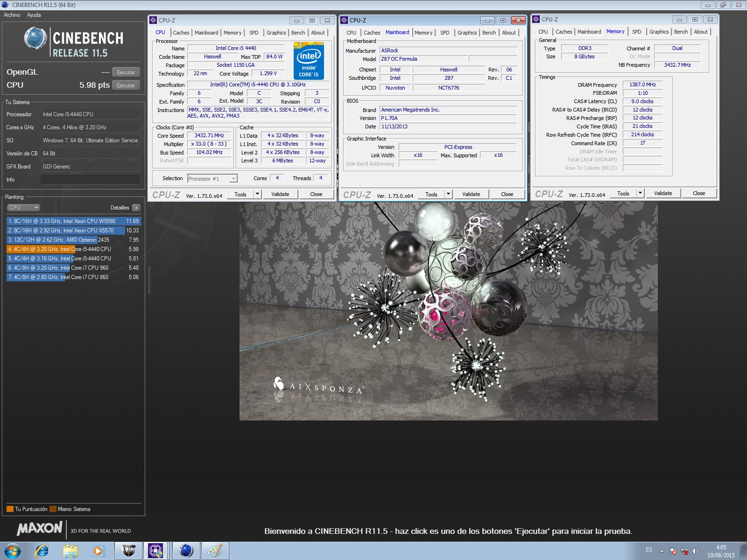
Task: Click Tools button in Memory CPU-Z window
Action: 623,194
